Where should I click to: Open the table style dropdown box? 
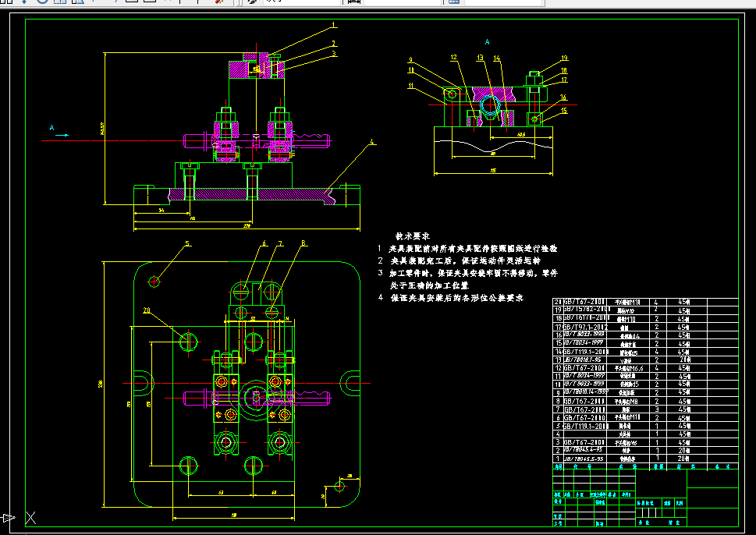point(504,2)
